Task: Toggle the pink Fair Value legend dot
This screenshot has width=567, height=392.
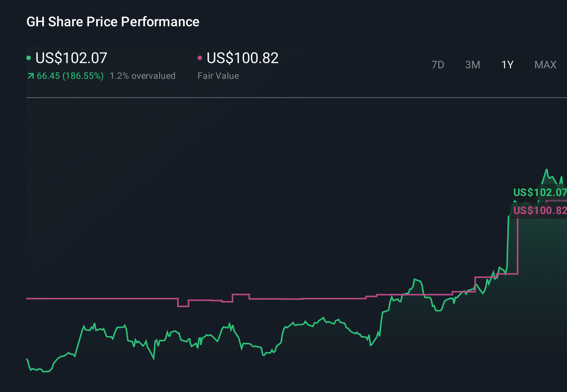Action: 200,57
